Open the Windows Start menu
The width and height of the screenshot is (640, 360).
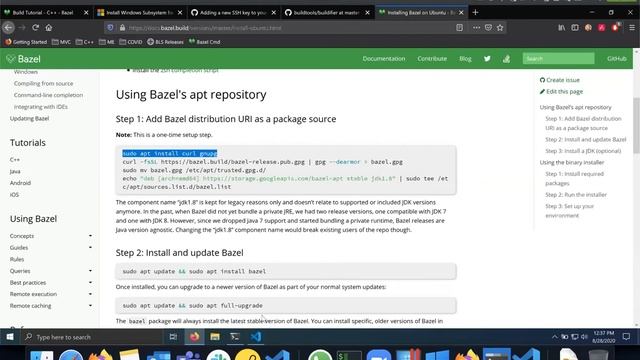point(10,337)
